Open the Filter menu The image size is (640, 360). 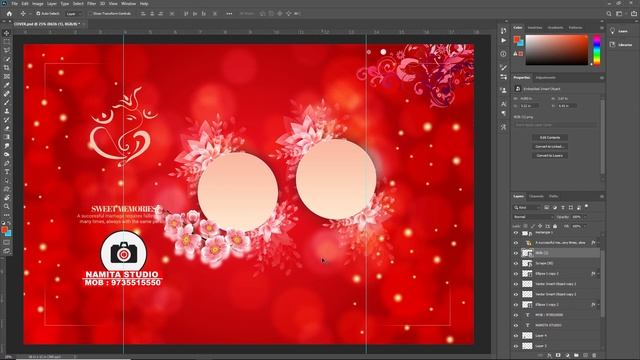(91, 4)
